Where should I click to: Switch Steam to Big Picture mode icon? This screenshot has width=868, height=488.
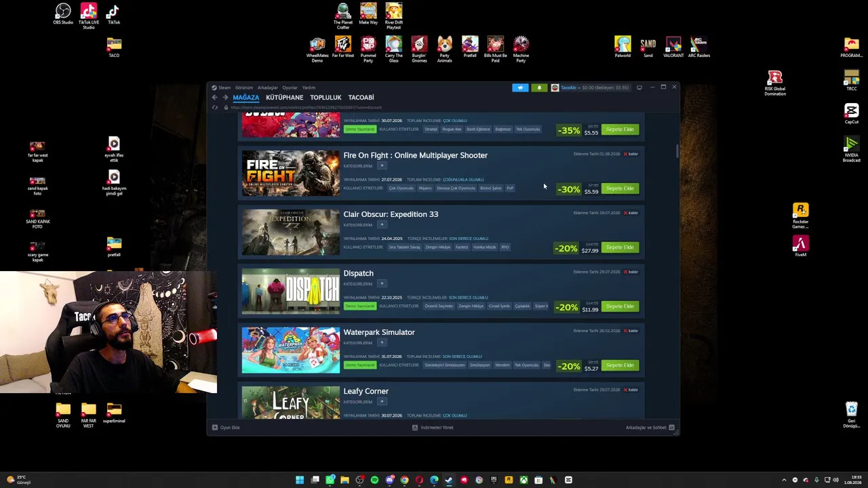pyautogui.click(x=639, y=87)
